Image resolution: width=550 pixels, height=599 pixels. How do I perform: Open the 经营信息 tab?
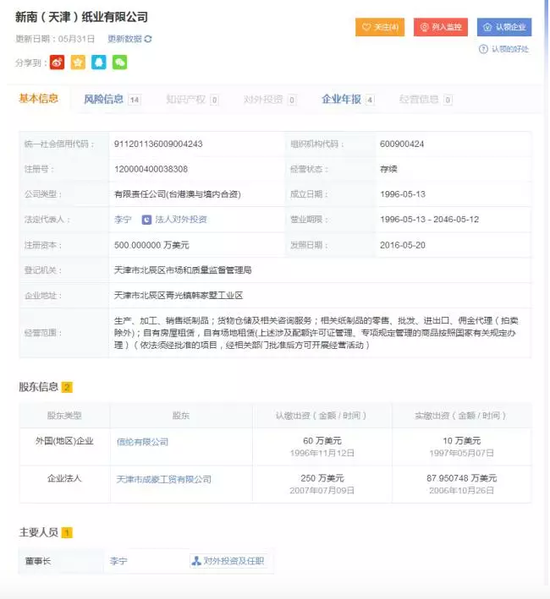click(x=419, y=100)
